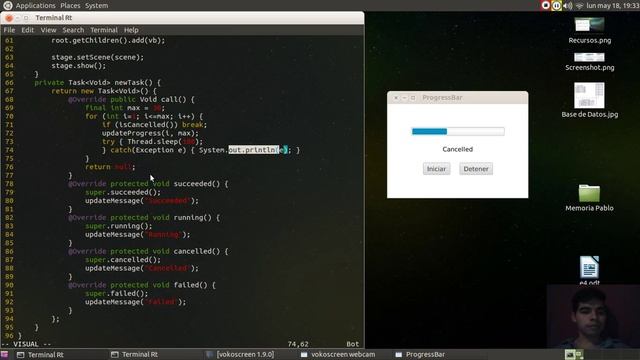Click the blue progress bar in ProgressBar window
Screen dimensions: 640x360
(x=458, y=131)
